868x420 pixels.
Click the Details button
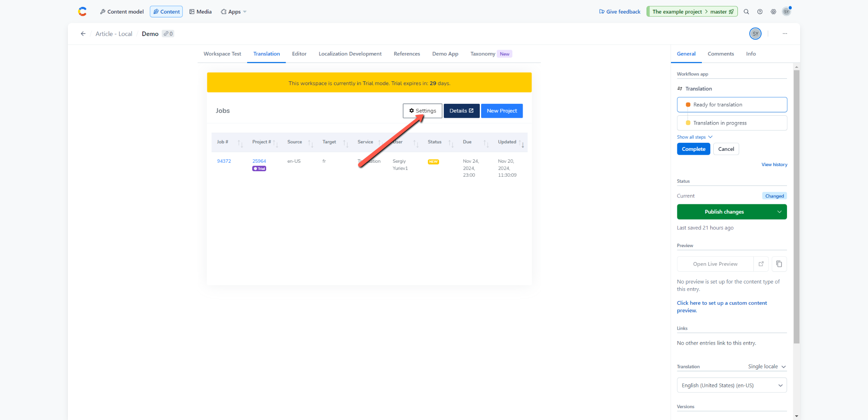462,111
